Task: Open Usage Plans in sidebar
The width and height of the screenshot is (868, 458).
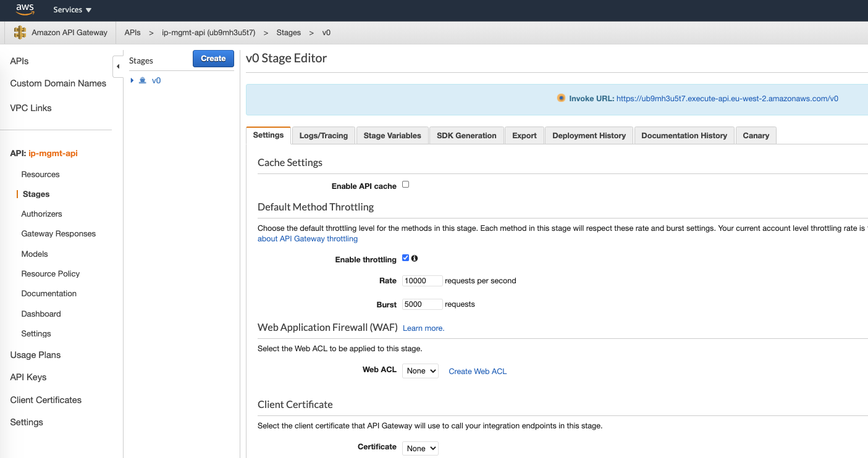Action: [x=35, y=355]
